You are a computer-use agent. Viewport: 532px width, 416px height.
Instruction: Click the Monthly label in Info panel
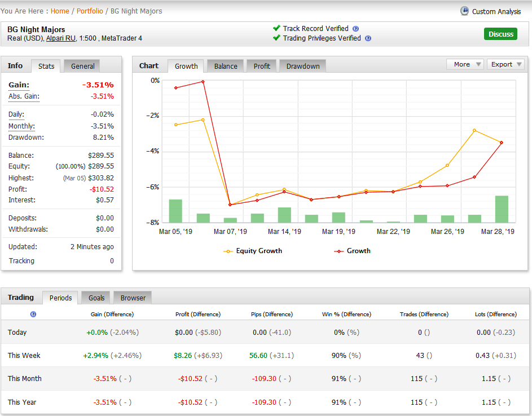point(21,126)
